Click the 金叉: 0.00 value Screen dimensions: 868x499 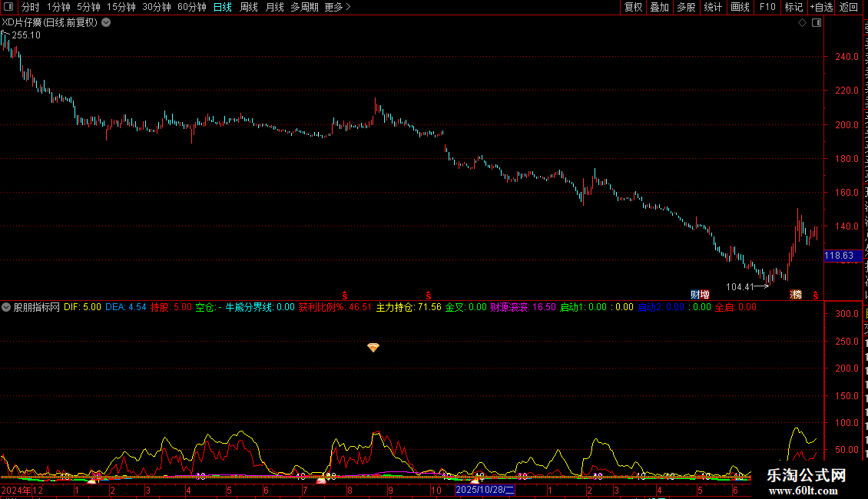click(466, 307)
